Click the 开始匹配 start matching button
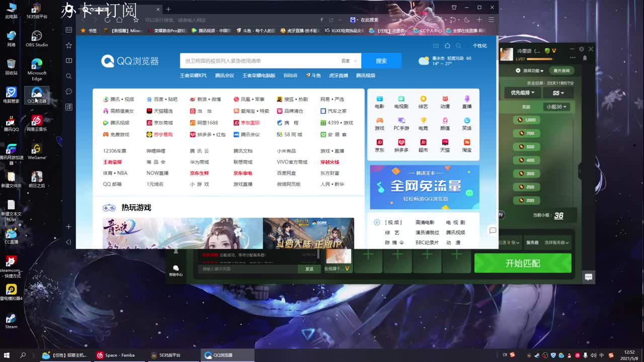 tap(523, 263)
